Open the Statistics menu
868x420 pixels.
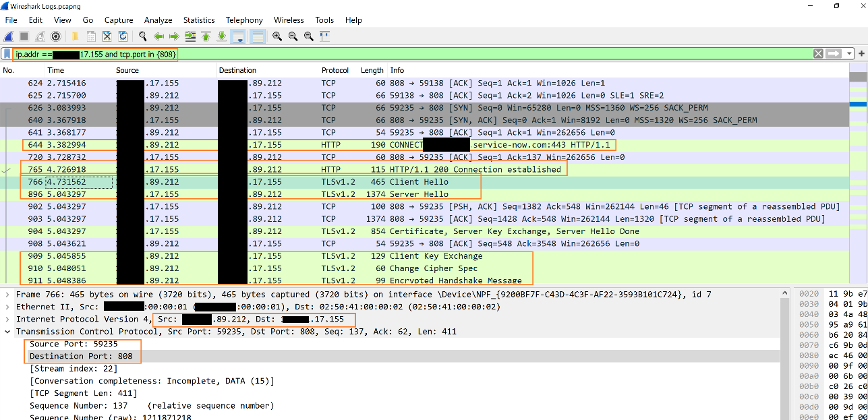click(199, 20)
